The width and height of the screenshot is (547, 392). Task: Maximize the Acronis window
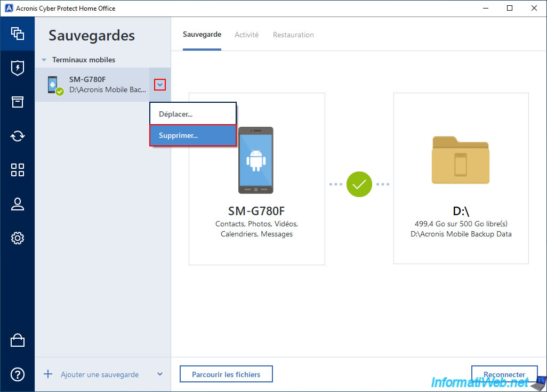point(510,8)
